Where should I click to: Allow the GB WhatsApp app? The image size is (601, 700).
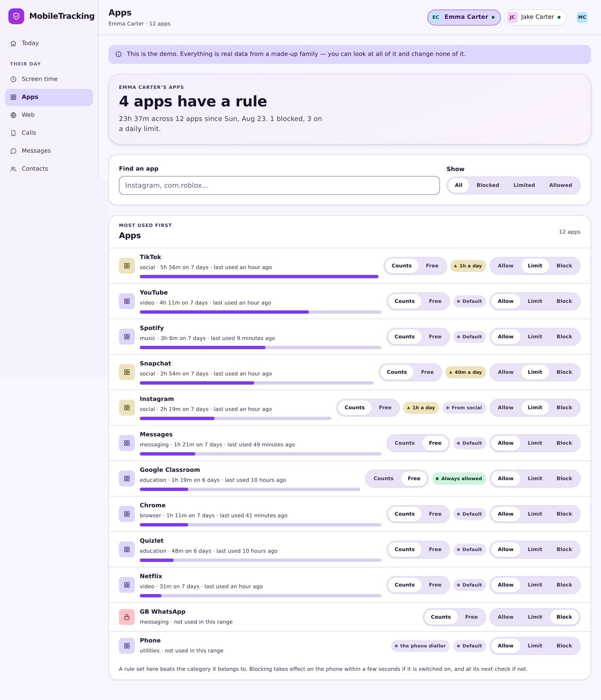point(505,617)
